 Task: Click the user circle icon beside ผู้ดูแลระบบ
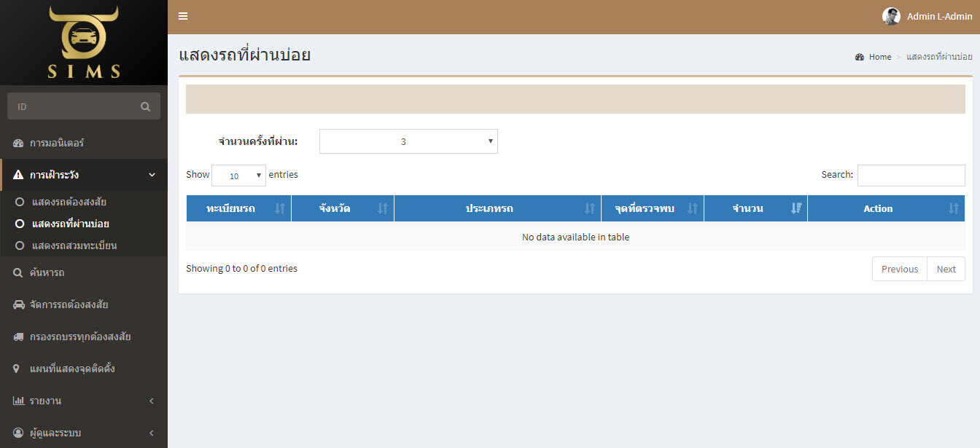pyautogui.click(x=18, y=433)
